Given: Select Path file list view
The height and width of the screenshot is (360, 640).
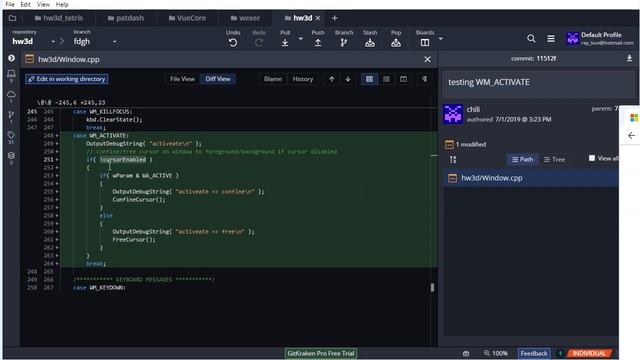Looking at the screenshot, I should pyautogui.click(x=522, y=160).
